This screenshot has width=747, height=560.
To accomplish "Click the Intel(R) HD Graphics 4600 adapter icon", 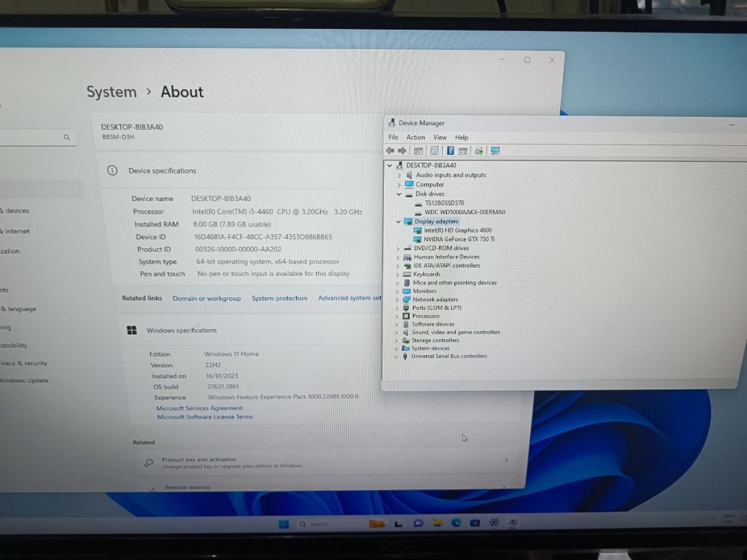I will [418, 230].
